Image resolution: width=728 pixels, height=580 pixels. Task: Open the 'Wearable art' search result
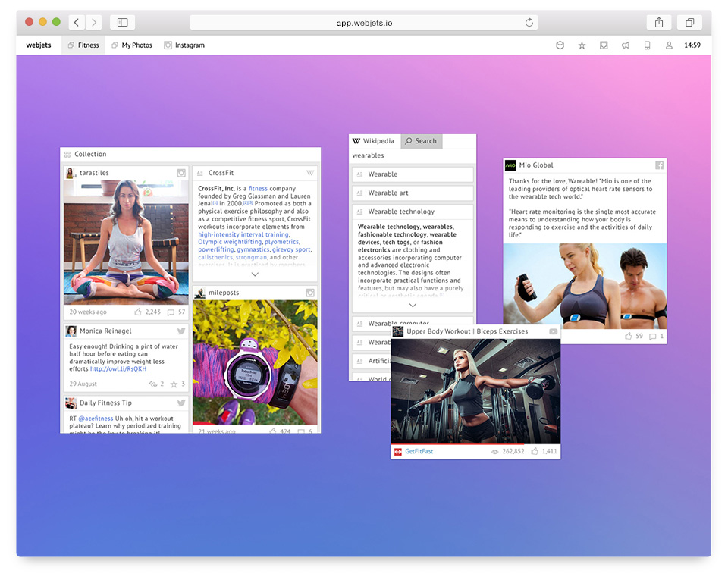coord(413,193)
